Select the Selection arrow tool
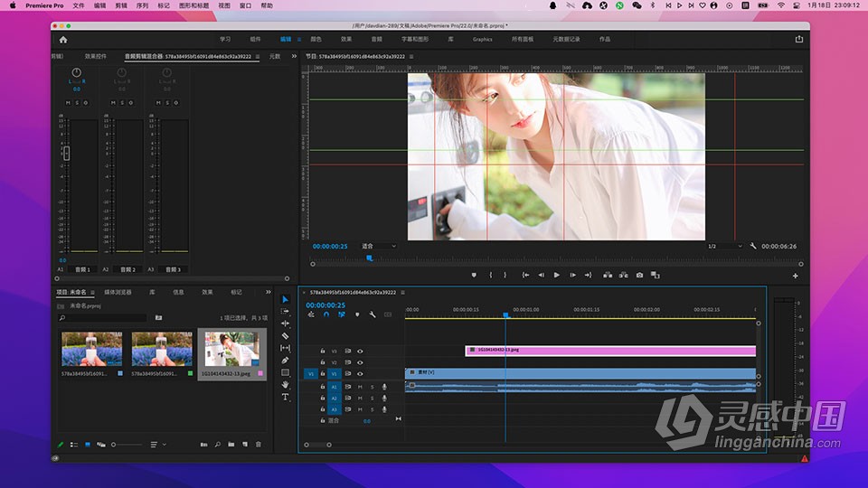Viewport: 868px width, 488px height. (x=285, y=299)
